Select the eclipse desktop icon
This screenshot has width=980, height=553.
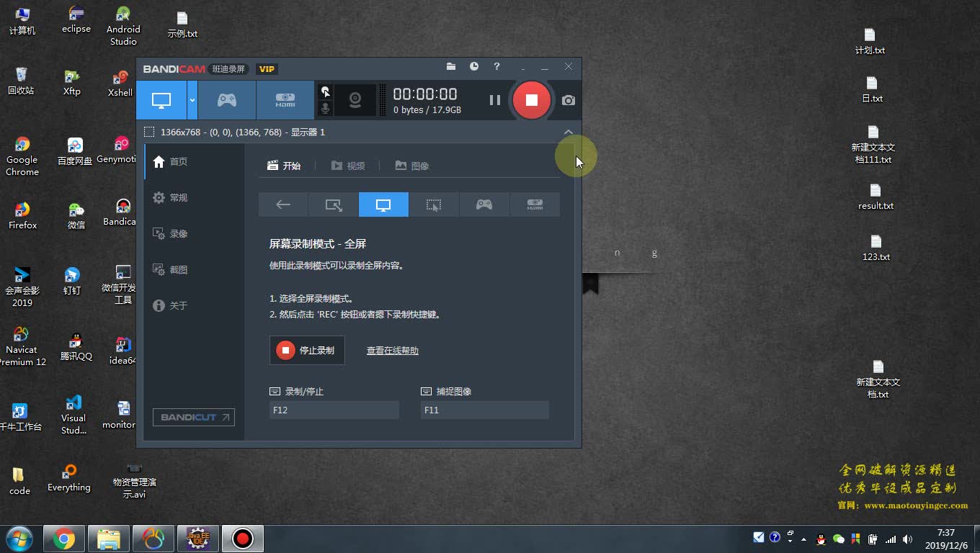(76, 19)
